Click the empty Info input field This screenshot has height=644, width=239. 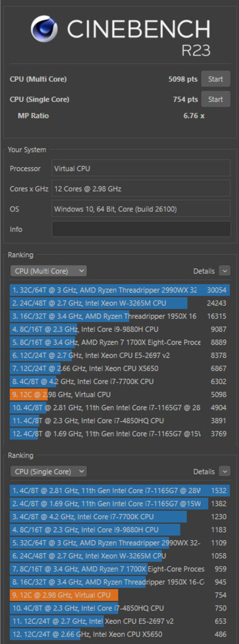[141, 229]
